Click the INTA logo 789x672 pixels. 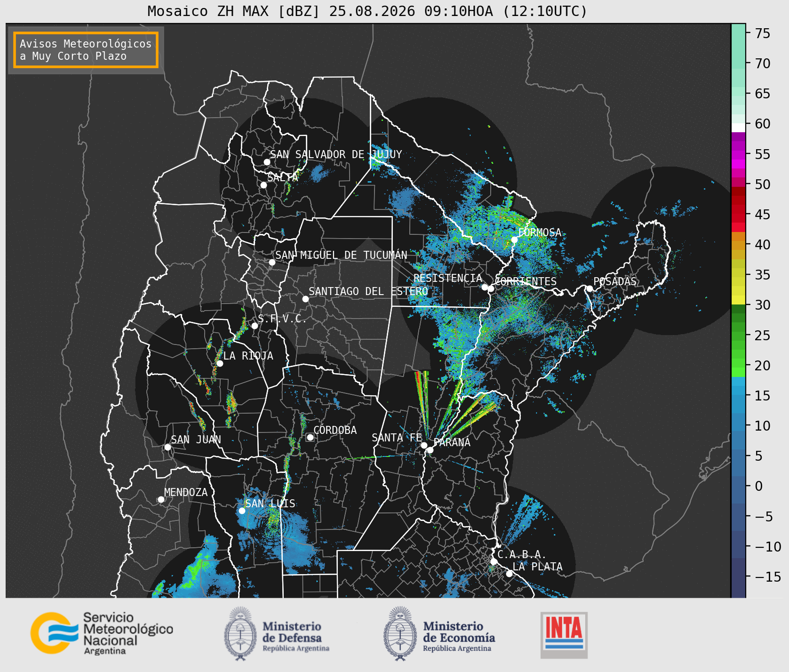(x=564, y=635)
